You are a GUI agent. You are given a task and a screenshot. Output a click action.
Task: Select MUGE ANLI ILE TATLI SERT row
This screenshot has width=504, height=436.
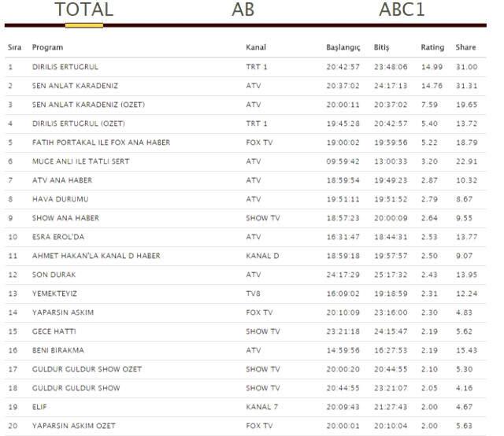pos(246,161)
